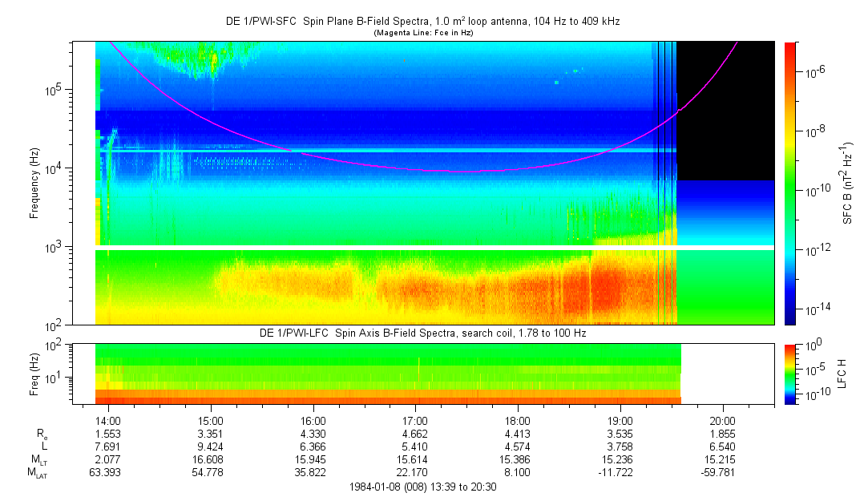Click the LFC H color bar
Screen dimensions: 868x497
(789, 374)
